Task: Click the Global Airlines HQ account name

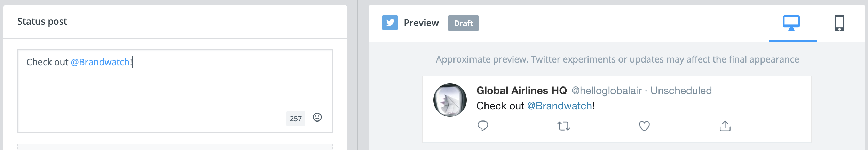Action: pyautogui.click(x=521, y=91)
